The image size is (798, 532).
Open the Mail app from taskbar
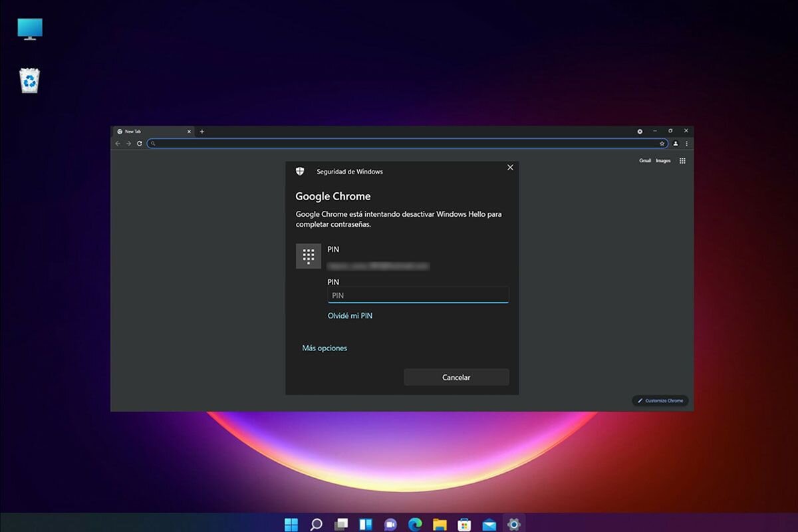click(x=489, y=524)
